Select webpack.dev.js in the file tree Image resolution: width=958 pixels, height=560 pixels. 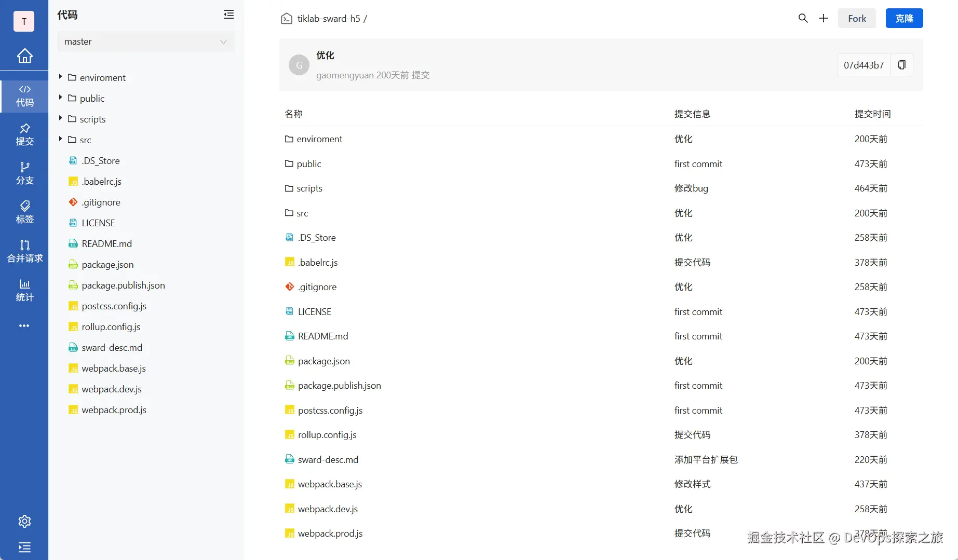point(112,389)
